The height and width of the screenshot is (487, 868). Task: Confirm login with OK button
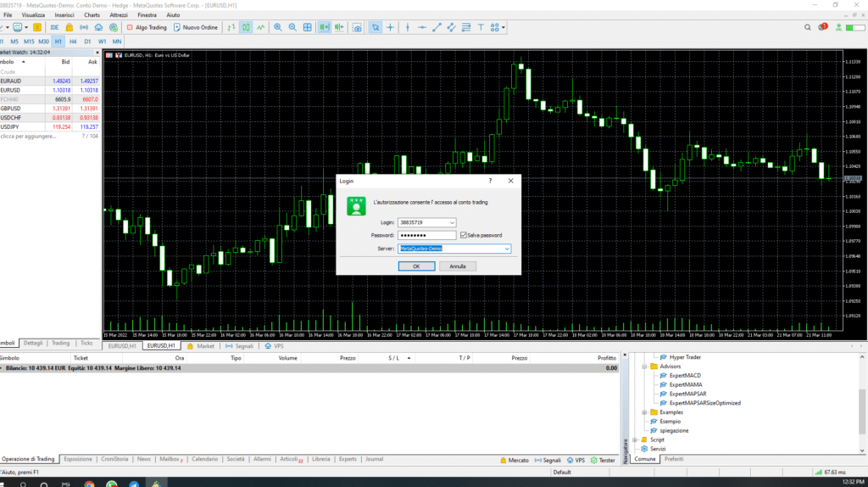tap(416, 266)
